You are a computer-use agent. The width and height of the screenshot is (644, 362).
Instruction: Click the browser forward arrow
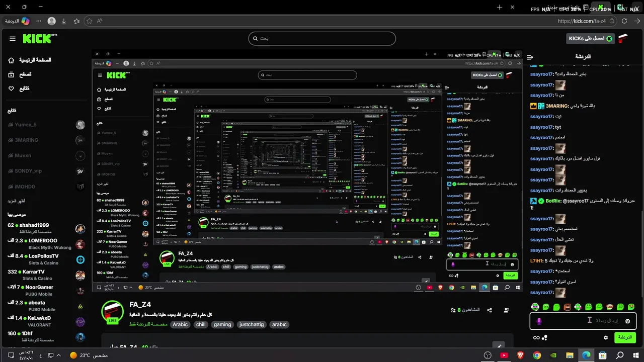(637, 21)
